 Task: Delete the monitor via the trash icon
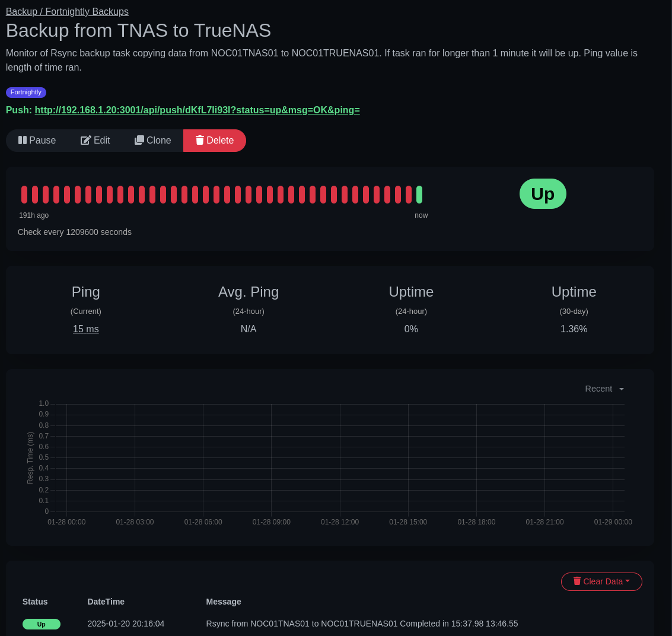coord(200,140)
